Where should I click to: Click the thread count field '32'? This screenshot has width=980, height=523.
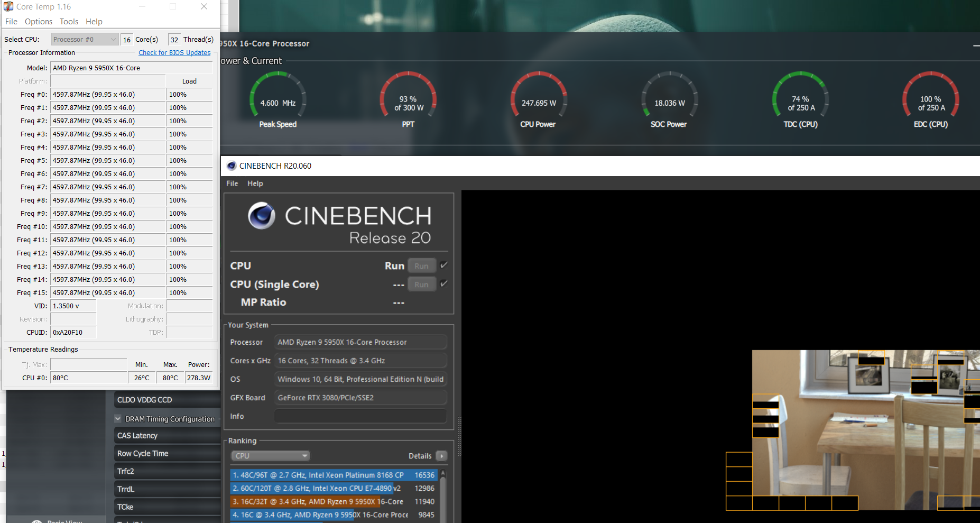click(x=174, y=40)
